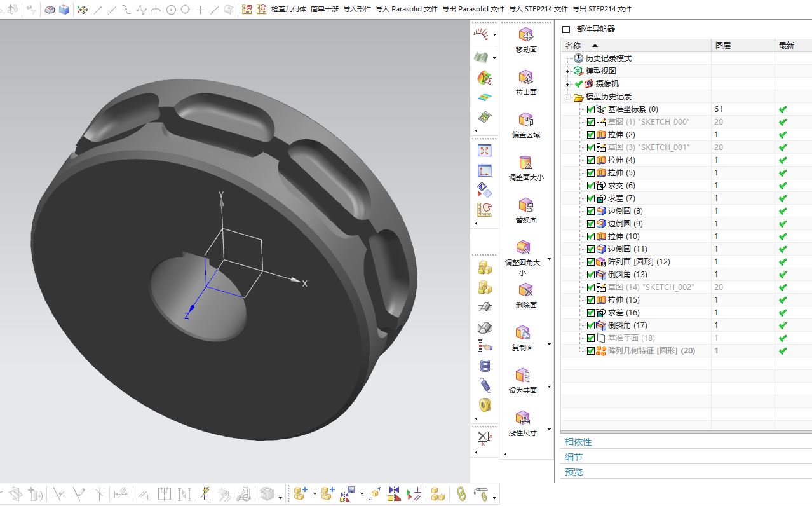Image resolution: width=812 pixels, height=506 pixels.
Task: Click the fit view (red arrows) icon
Action: click(x=485, y=151)
